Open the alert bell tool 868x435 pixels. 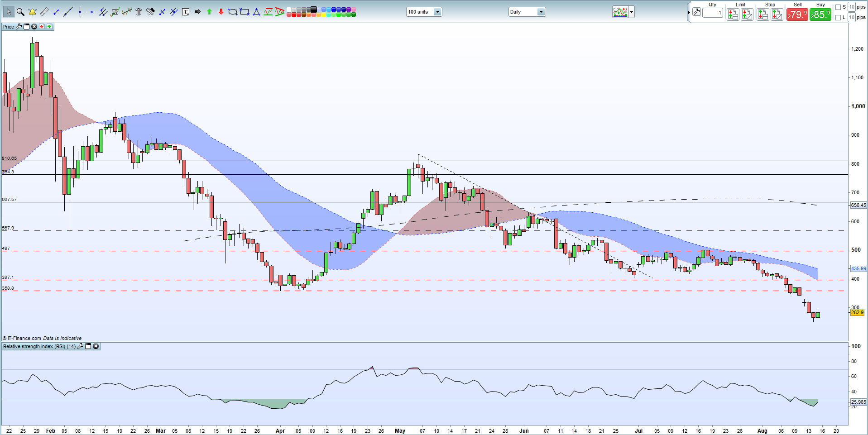point(32,12)
